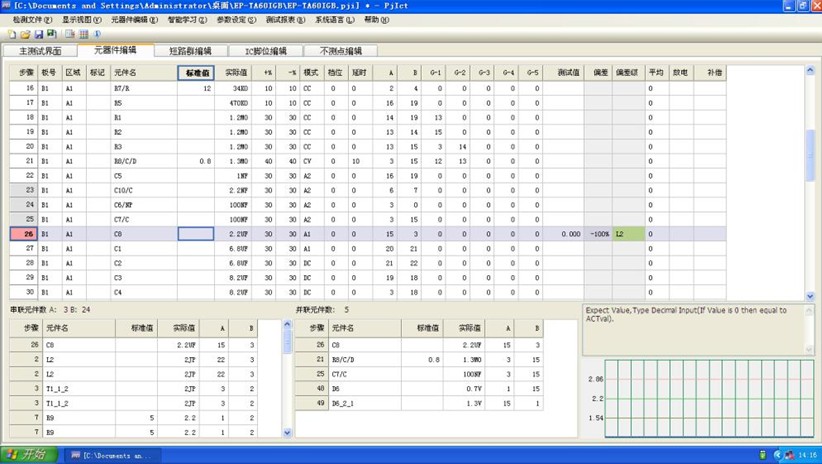Click the blue info toolbar icon

98,34
